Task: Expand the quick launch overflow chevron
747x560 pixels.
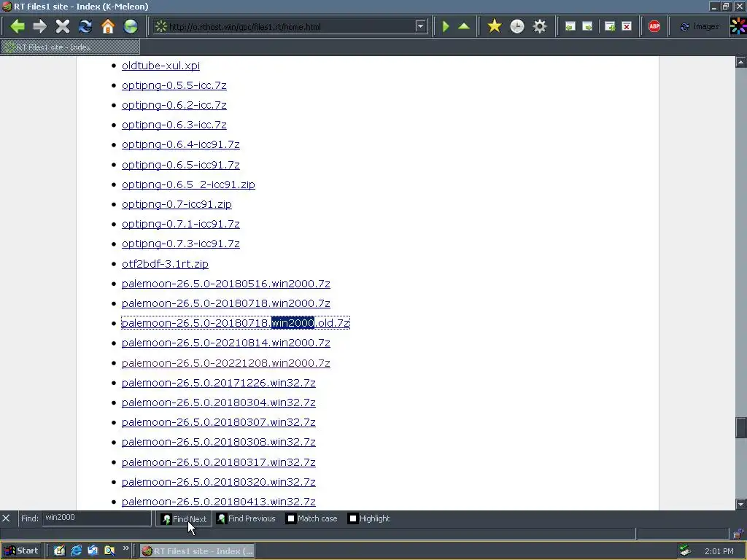Action: [125, 548]
